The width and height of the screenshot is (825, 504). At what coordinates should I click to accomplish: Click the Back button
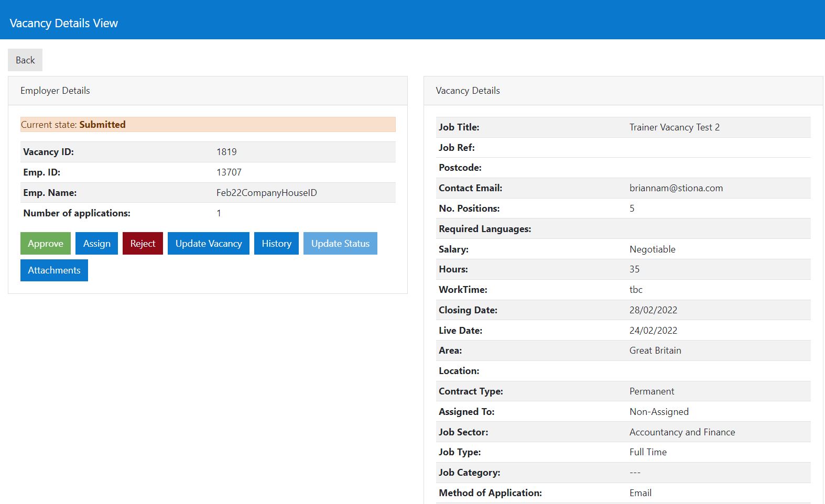[x=25, y=60]
